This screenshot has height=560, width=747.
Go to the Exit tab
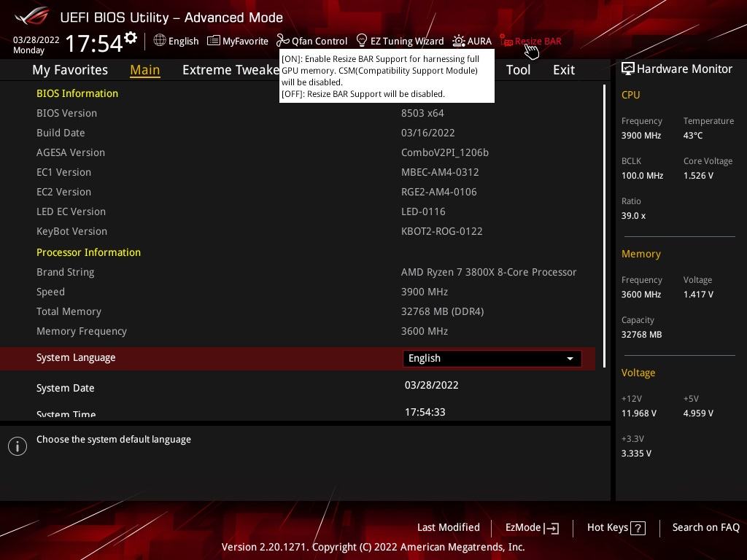pos(564,70)
